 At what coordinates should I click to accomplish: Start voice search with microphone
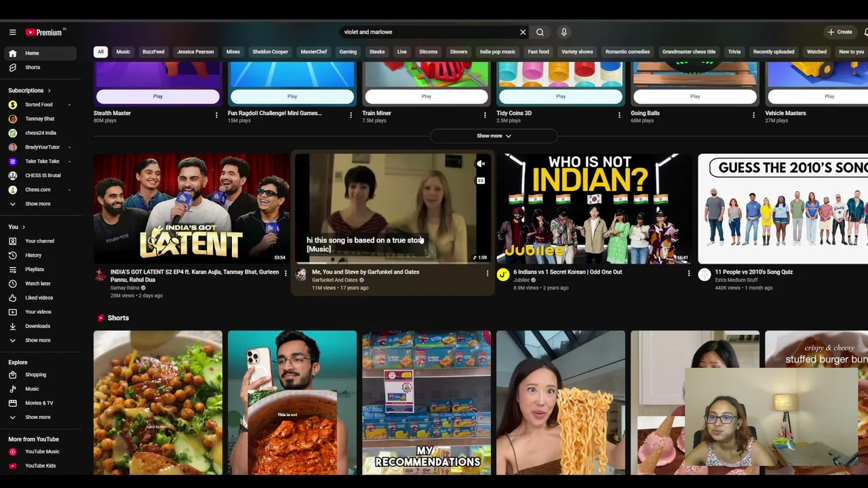pos(564,32)
